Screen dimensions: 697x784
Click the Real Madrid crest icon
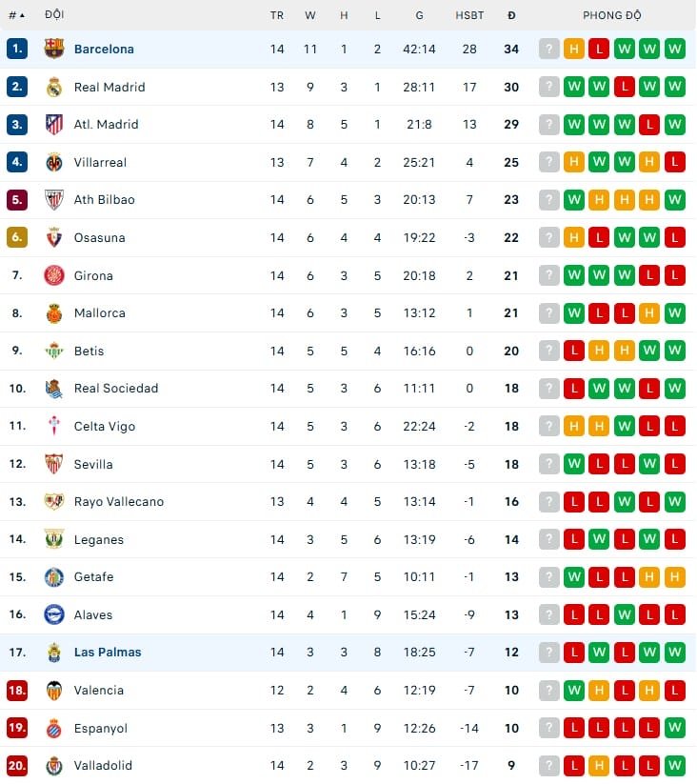pyautogui.click(x=54, y=87)
